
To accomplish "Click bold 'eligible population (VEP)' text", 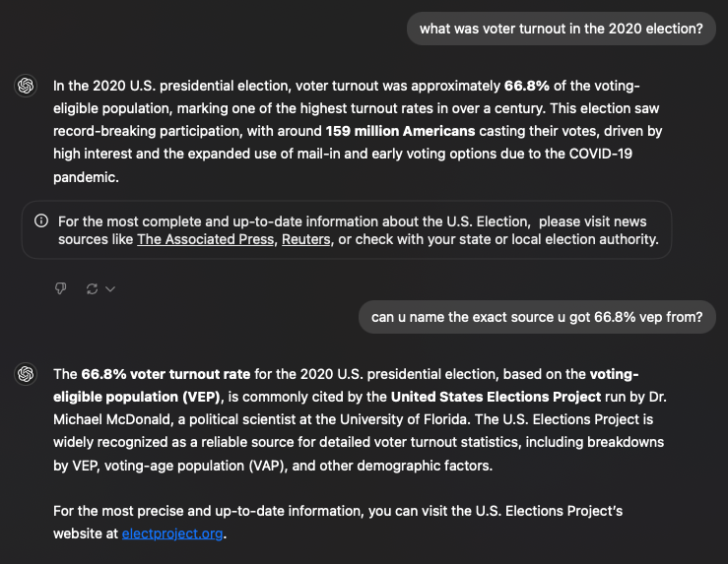I will [x=137, y=397].
